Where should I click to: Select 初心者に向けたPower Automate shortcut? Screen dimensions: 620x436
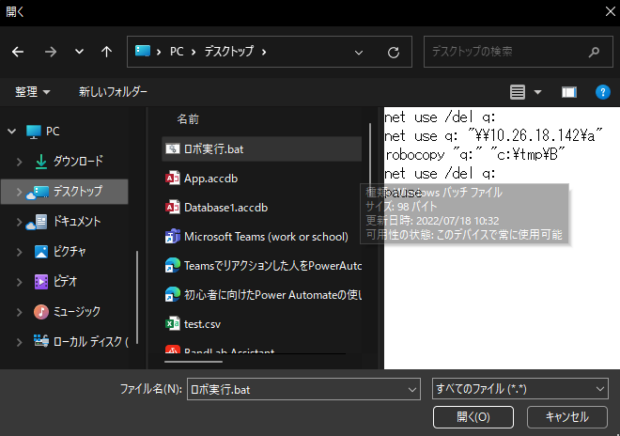[262, 295]
